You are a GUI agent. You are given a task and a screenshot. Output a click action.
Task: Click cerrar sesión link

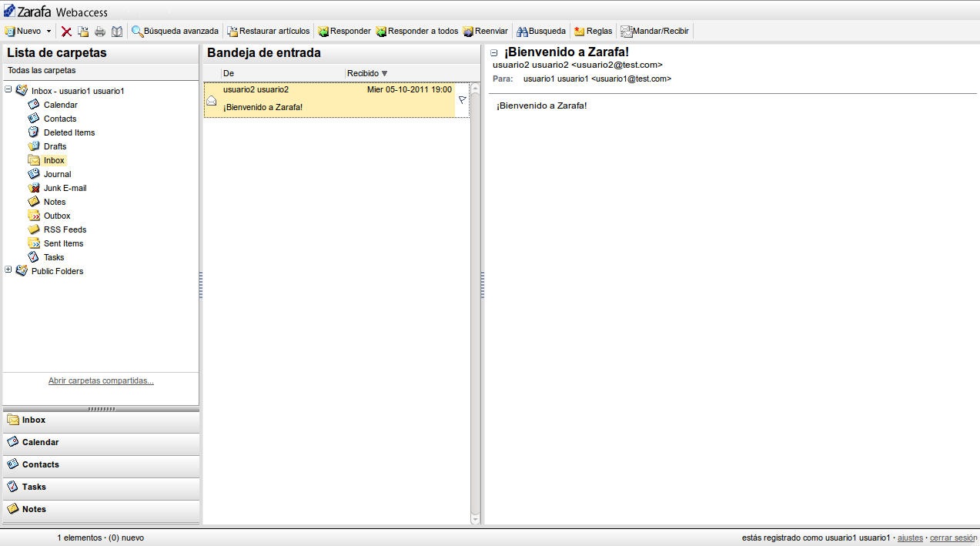[x=953, y=538]
